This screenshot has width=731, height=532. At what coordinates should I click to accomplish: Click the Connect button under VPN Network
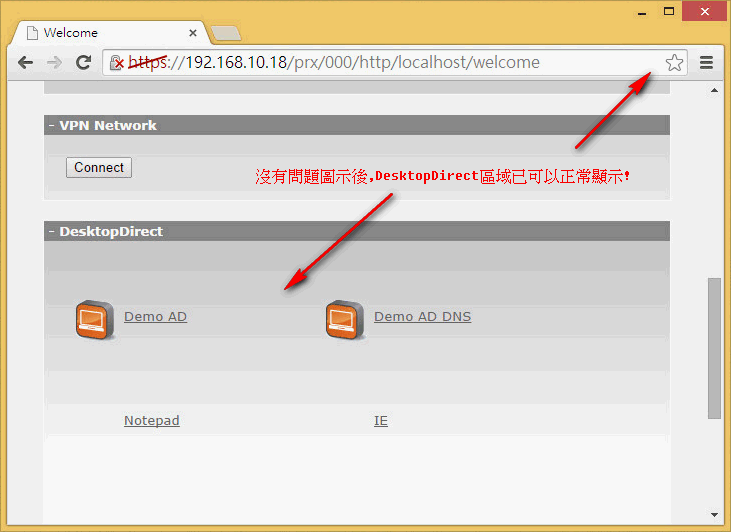(99, 167)
